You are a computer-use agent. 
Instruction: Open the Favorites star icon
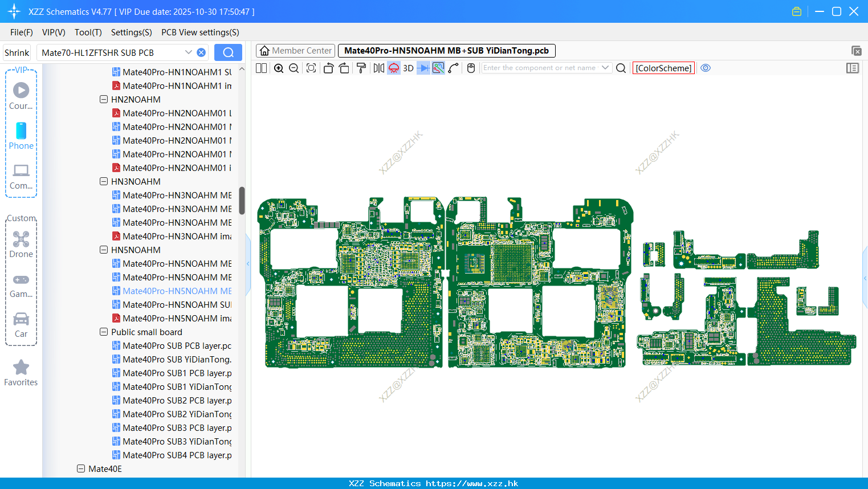coord(21,368)
